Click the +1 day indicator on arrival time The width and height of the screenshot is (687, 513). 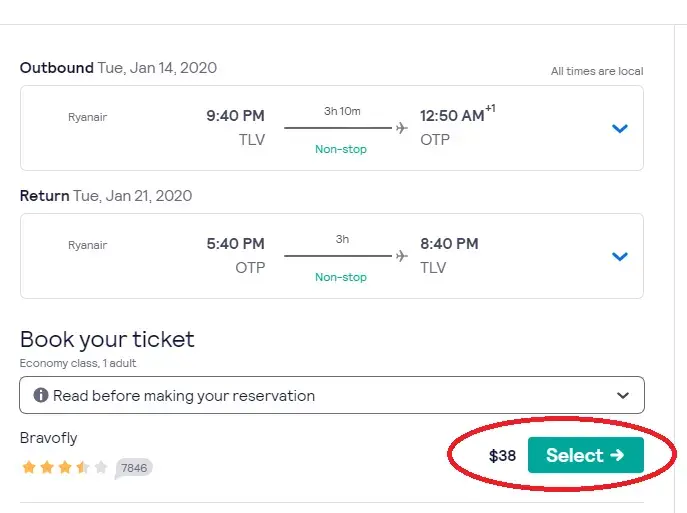pos(490,108)
